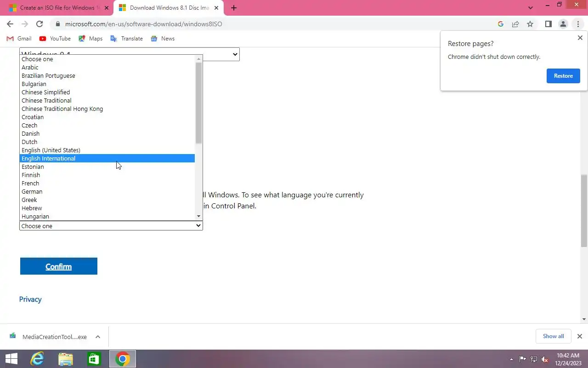
Task: Click Show all downloads
Action: (x=553, y=336)
